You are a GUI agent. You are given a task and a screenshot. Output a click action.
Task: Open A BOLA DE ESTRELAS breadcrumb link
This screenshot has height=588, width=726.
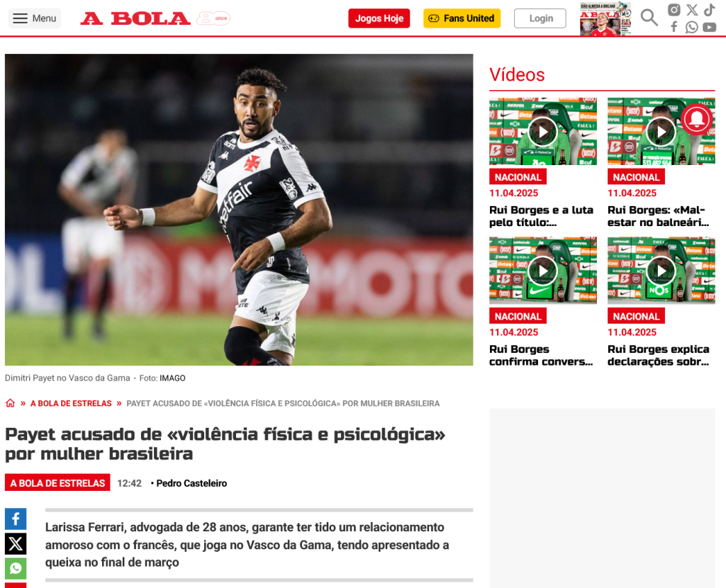coord(71,403)
